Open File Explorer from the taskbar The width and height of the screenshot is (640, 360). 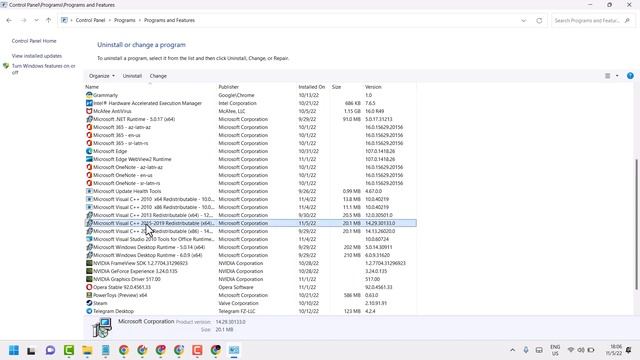pyautogui.click(x=87, y=350)
